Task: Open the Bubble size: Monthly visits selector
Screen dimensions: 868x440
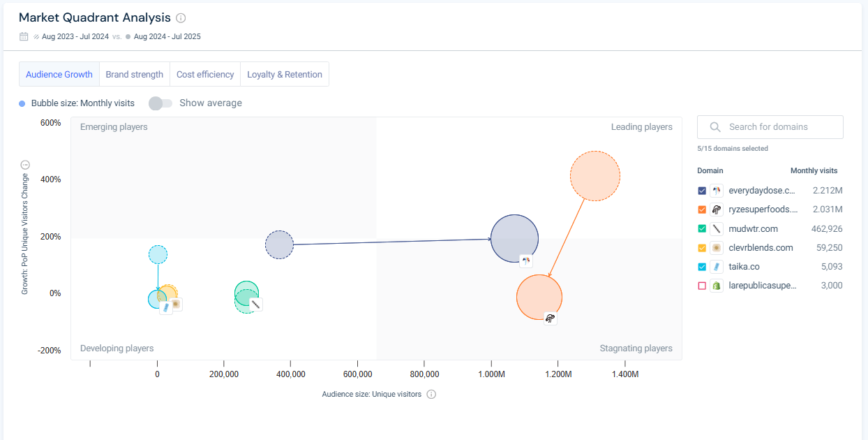Action: coord(82,103)
